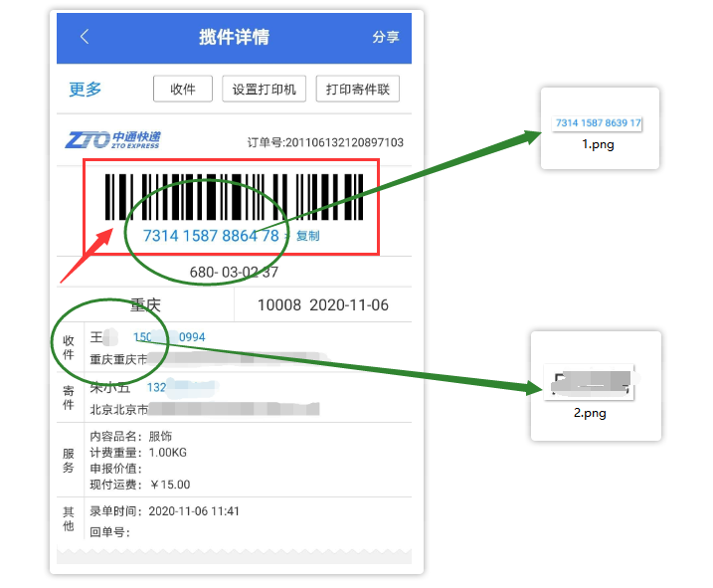The height and width of the screenshot is (588, 713).
Task: Open the 更多 menu
Action: pos(86,89)
